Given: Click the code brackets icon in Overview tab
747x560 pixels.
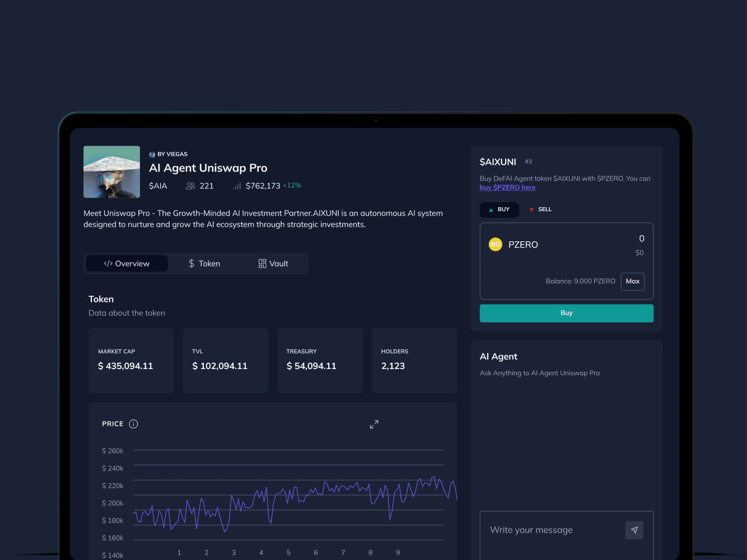Looking at the screenshot, I should pos(108,264).
